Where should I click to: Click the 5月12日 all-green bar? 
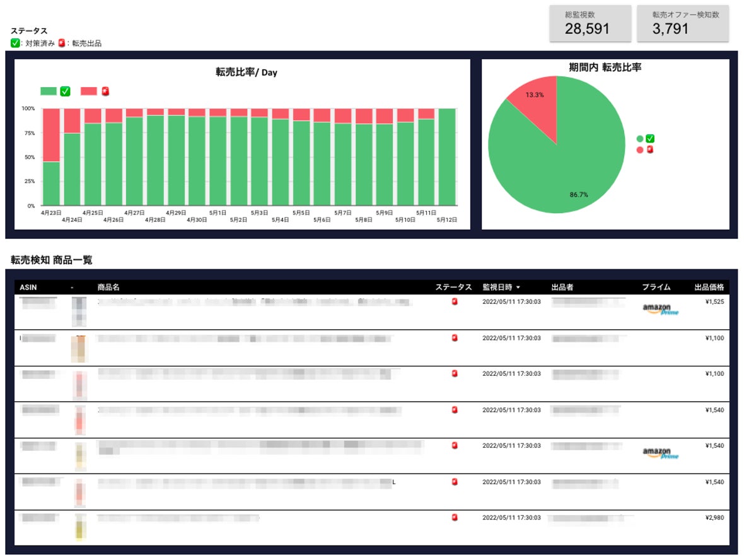[447, 156]
